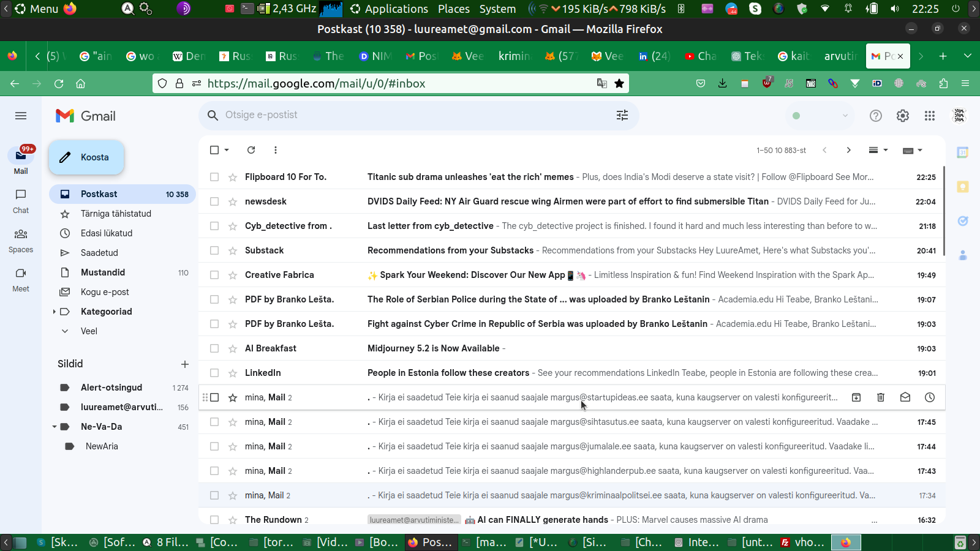Select Substack email checkbox

[x=214, y=250]
